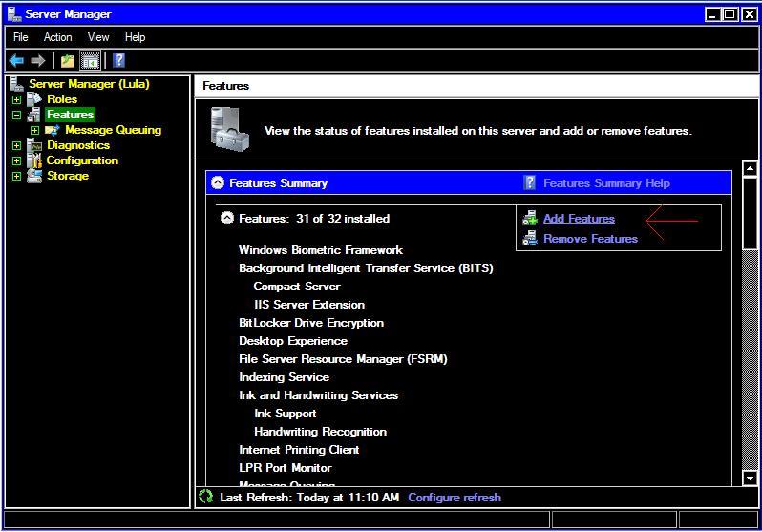Click the Remove Features icon
The width and height of the screenshot is (762, 532).
pyautogui.click(x=530, y=238)
